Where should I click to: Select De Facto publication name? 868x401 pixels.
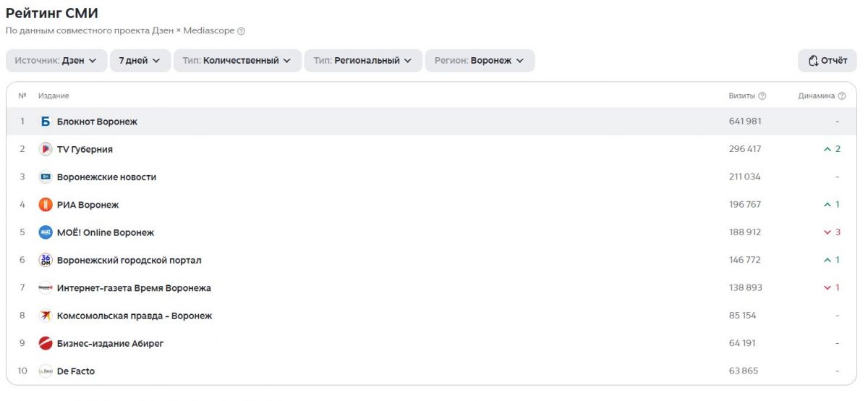click(76, 371)
